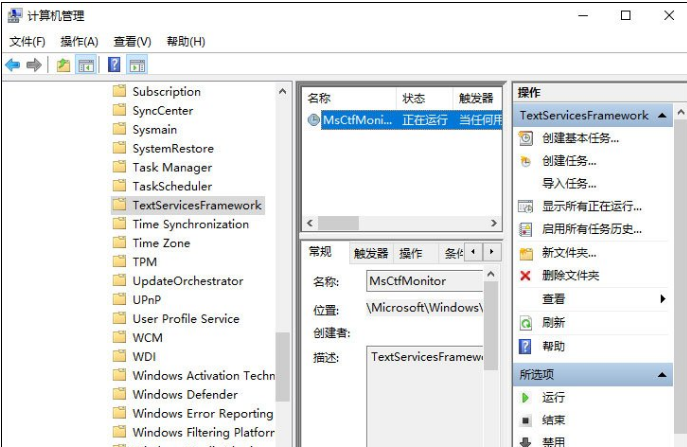687x447 pixels.
Task: Click the Computer Management title bar icon
Action: click(14, 16)
